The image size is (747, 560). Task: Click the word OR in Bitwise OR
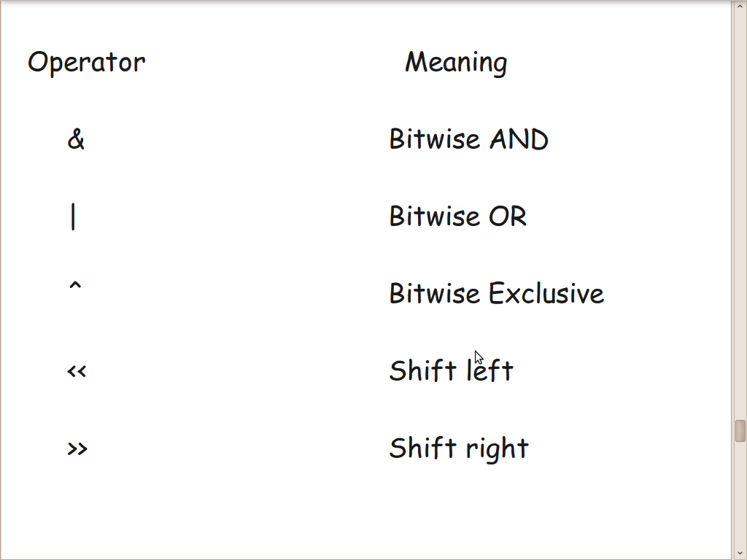click(508, 217)
